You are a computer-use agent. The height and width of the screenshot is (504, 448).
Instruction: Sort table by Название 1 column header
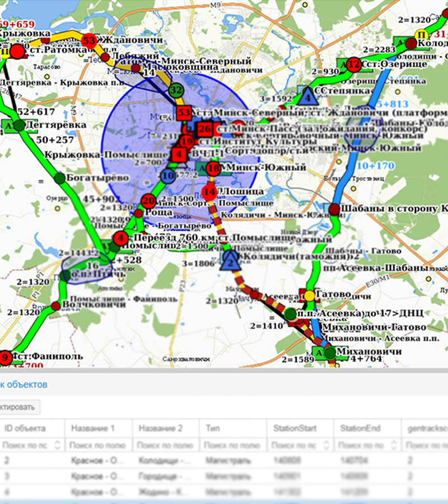click(x=93, y=428)
